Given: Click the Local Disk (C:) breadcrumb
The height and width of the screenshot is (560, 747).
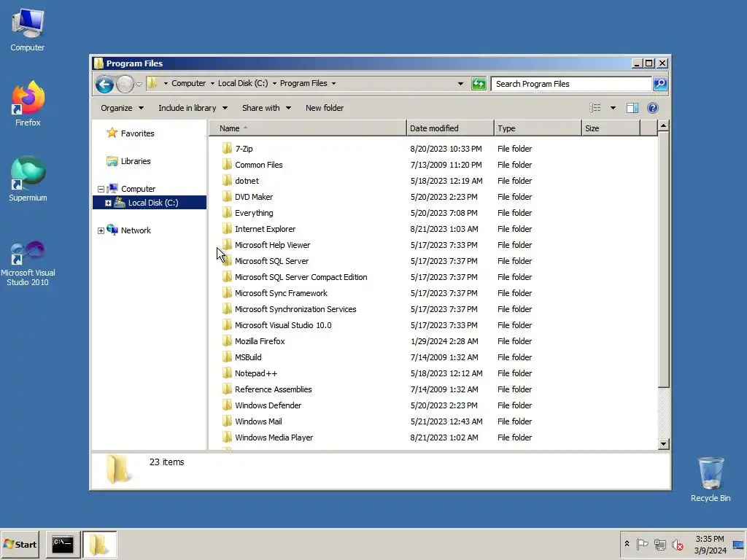Looking at the screenshot, I should click(x=243, y=83).
